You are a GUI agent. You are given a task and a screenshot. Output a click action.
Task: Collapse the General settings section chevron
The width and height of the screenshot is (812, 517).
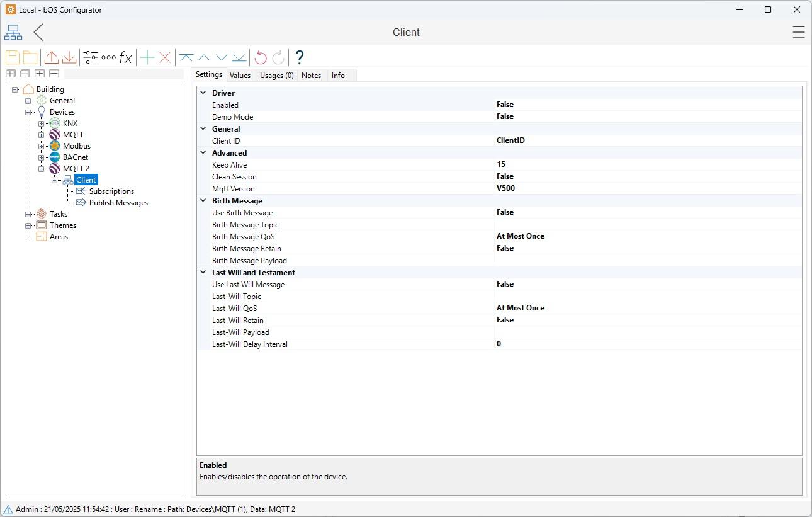pyautogui.click(x=203, y=128)
